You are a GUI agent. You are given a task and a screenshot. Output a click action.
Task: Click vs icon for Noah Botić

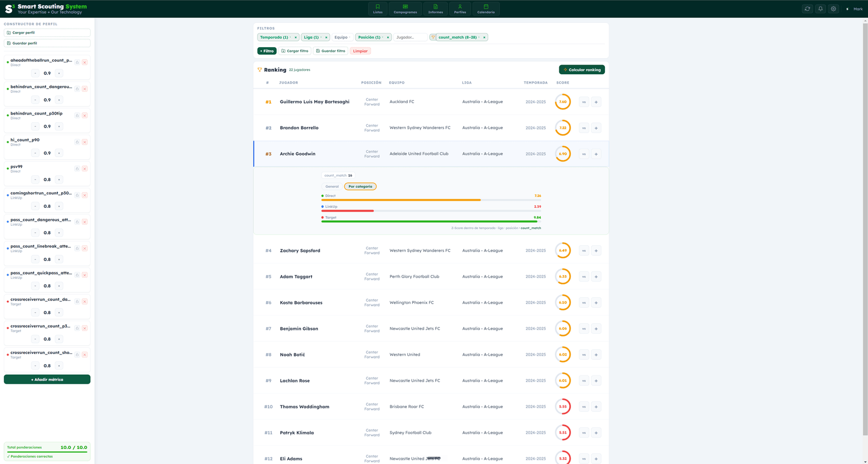584,355
